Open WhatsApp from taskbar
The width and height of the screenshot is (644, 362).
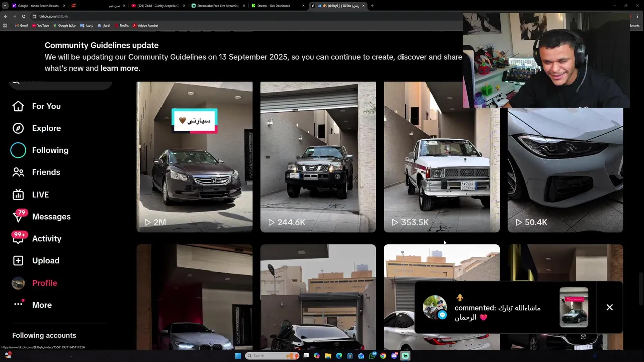click(372, 356)
